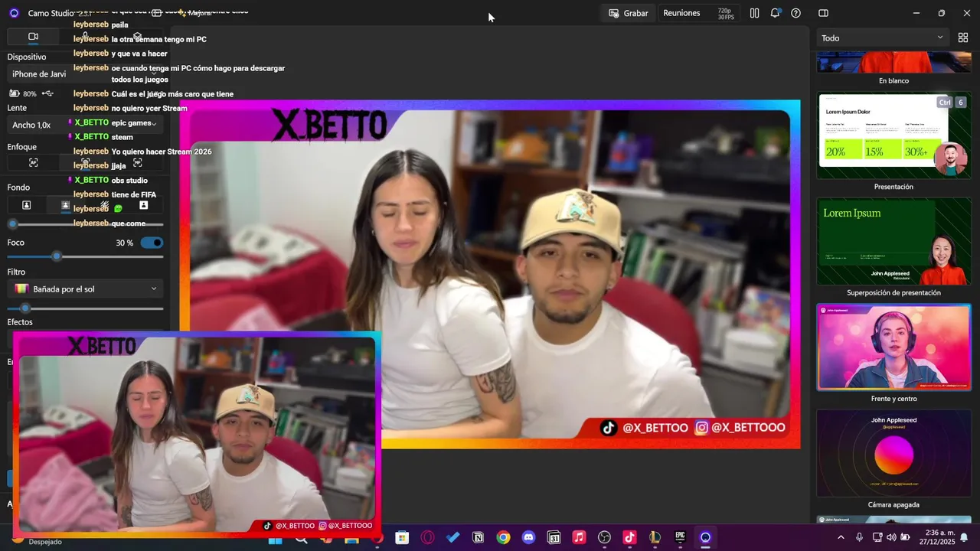Select the first Enfoque focus mode icon
980x551 pixels.
(x=33, y=162)
